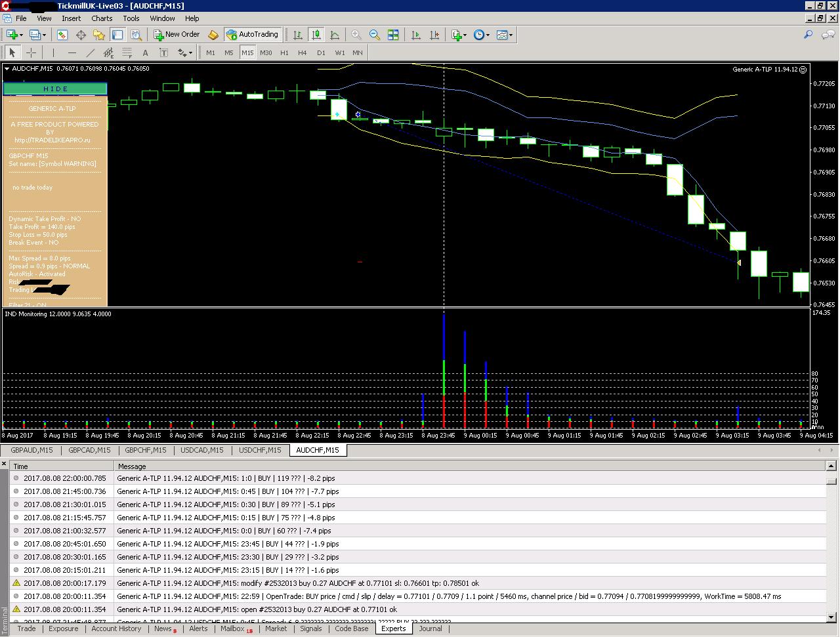Zoom in on the chart
This screenshot has width=840, height=637.
[x=356, y=35]
